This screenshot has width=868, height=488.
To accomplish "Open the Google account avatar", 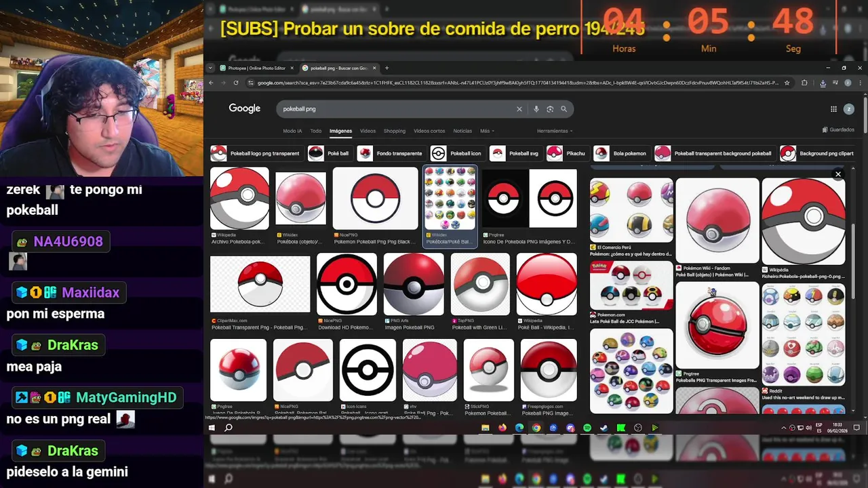I will [x=848, y=109].
